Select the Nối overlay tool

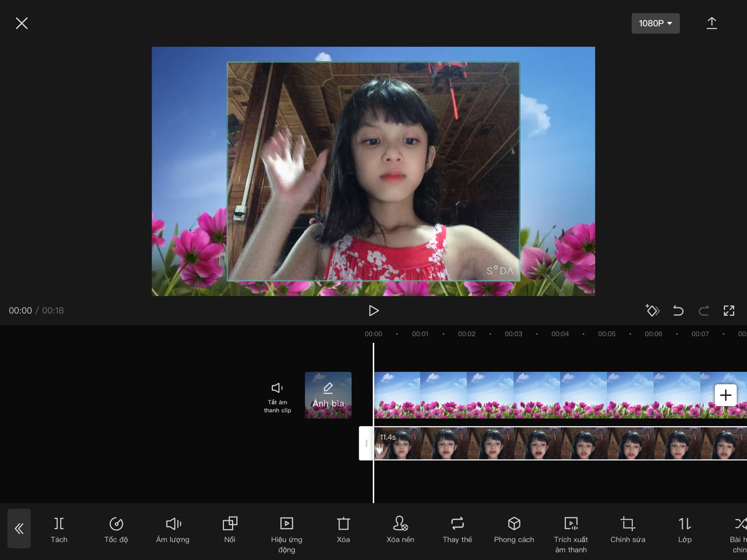230,530
